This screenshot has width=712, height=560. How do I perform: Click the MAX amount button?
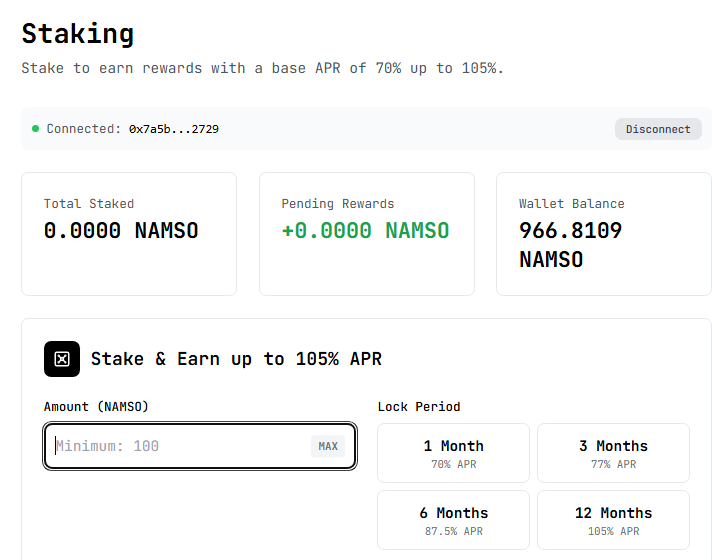(x=328, y=446)
